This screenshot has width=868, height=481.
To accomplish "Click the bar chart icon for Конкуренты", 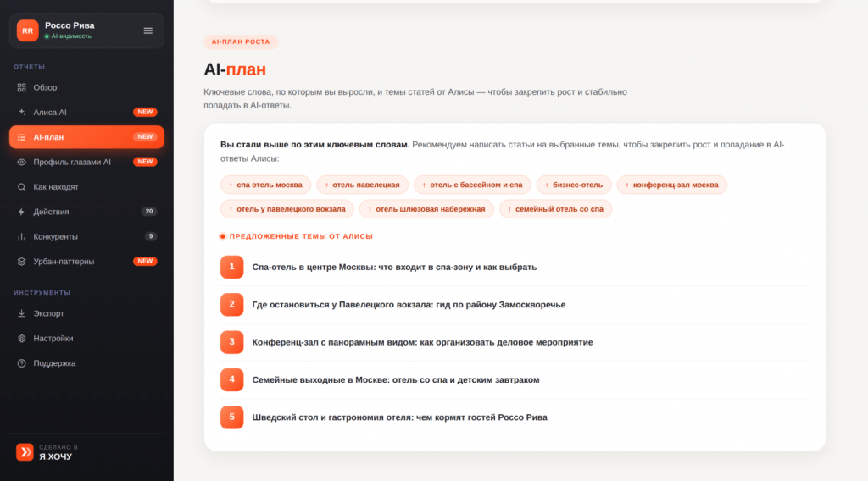I will point(21,236).
